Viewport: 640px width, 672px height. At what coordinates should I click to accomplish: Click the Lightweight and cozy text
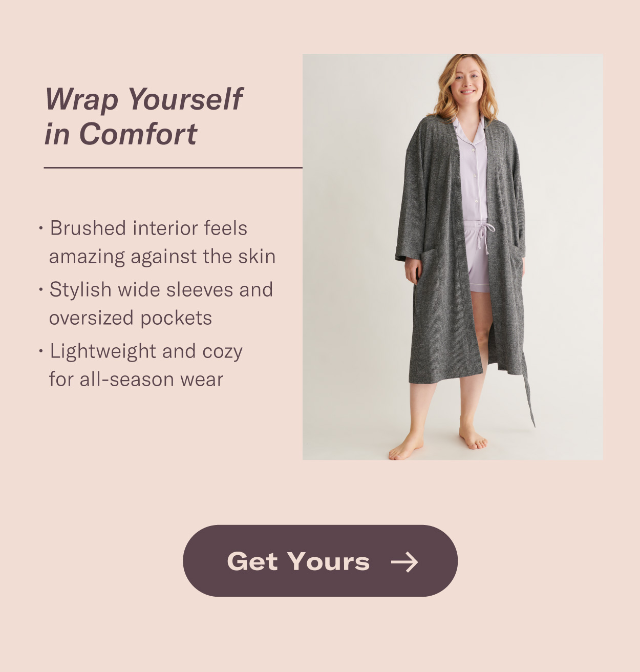click(x=146, y=352)
